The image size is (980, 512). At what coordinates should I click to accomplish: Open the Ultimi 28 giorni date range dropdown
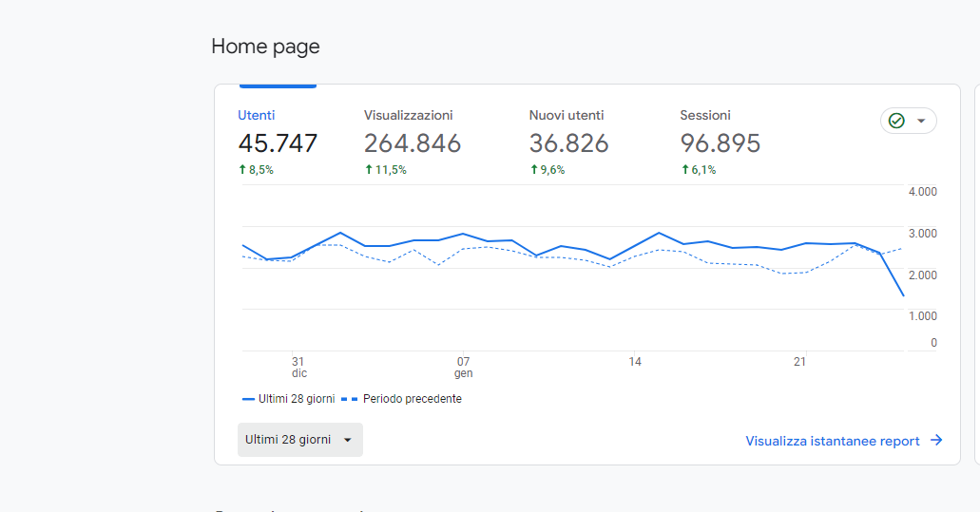pyautogui.click(x=299, y=440)
